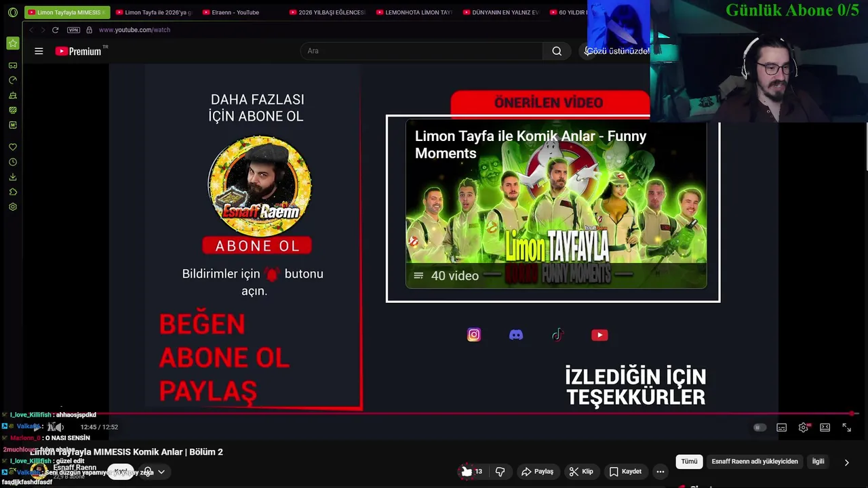Click the Instagram icon on end screen
Image resolution: width=868 pixels, height=488 pixels.
(474, 335)
